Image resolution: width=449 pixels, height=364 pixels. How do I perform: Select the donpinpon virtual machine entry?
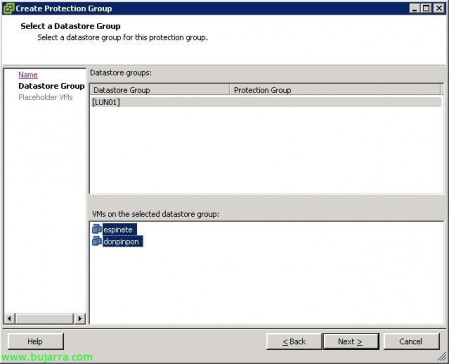121,241
